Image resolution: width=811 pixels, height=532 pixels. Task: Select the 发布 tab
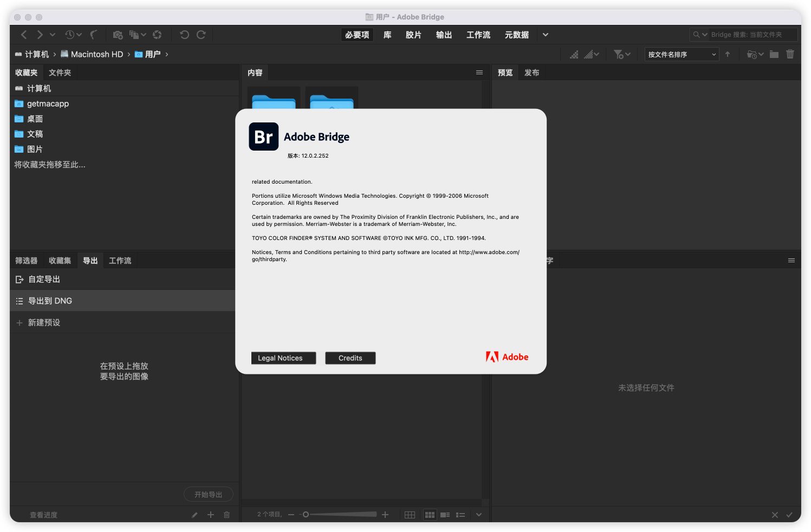531,73
